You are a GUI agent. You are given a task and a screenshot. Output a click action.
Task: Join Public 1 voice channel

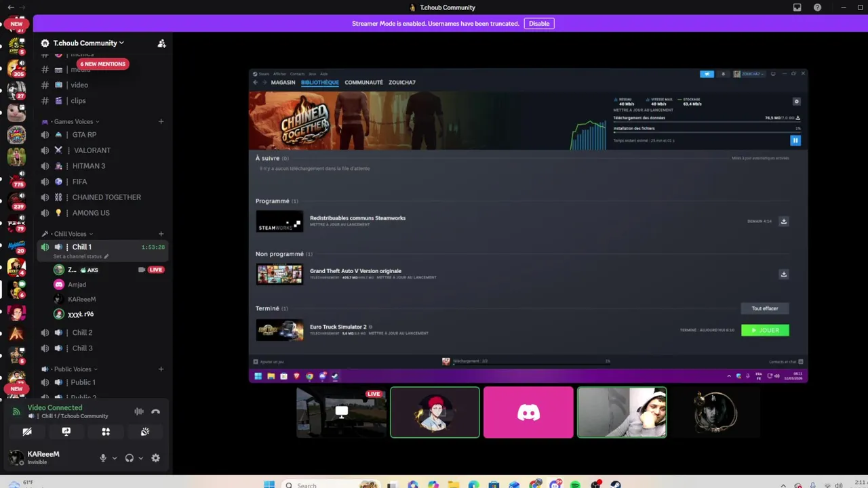(103, 382)
